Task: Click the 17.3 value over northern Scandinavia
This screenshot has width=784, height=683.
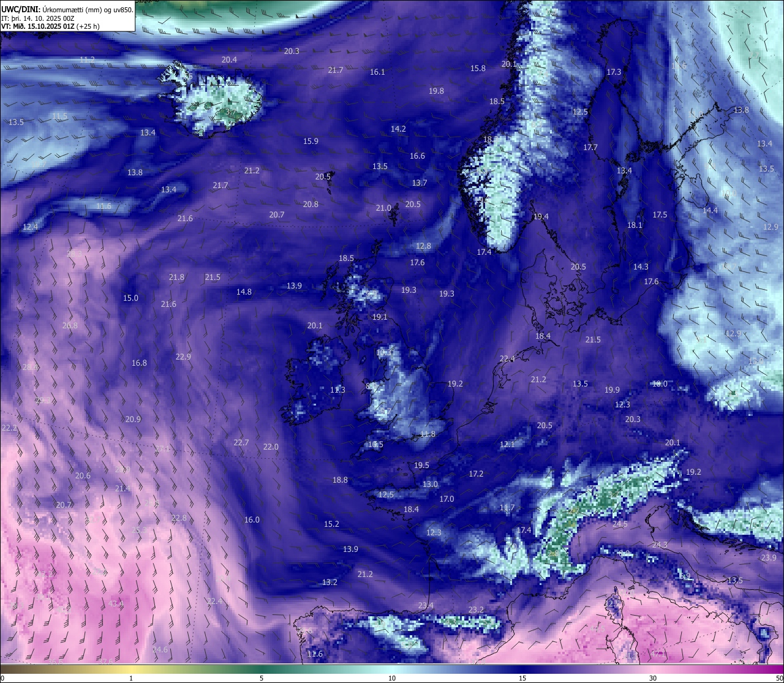Action: pyautogui.click(x=614, y=72)
